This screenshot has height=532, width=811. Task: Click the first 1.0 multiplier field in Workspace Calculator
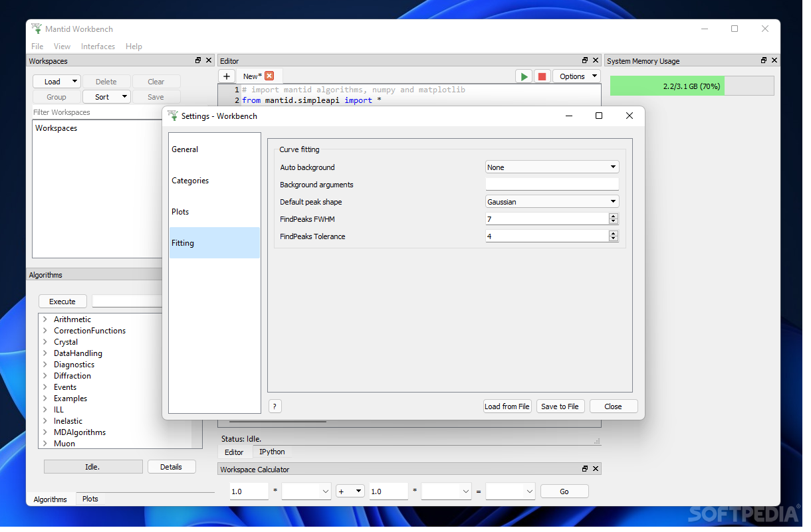click(x=249, y=491)
